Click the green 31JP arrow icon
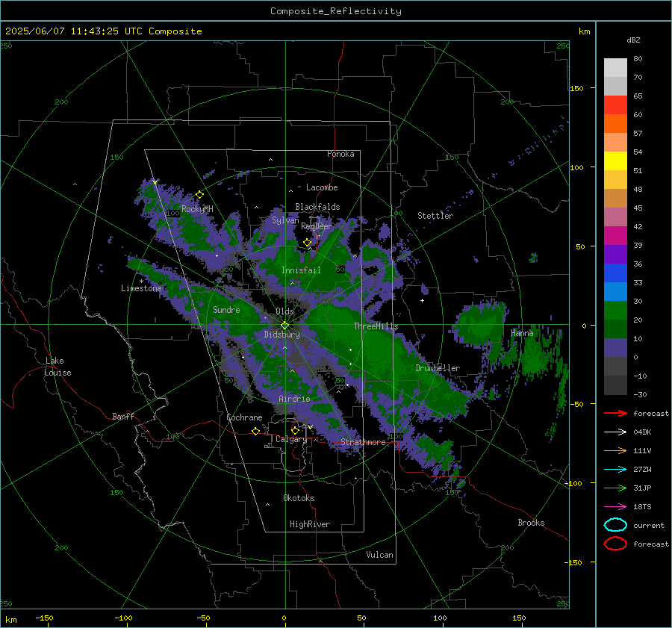This screenshot has height=628, width=672. point(615,488)
